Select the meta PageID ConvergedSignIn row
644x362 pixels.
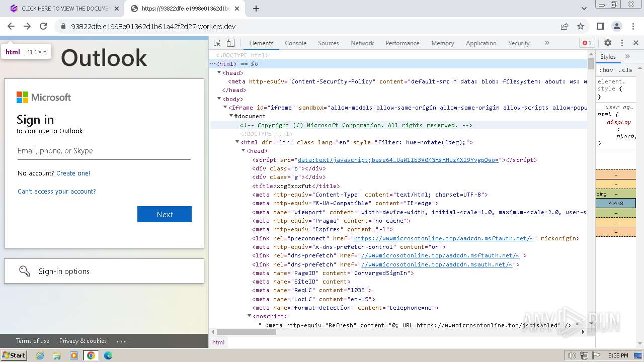coord(333,273)
